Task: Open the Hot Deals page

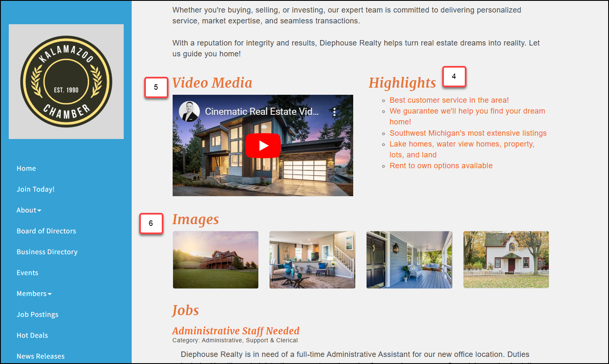Action: [x=32, y=335]
